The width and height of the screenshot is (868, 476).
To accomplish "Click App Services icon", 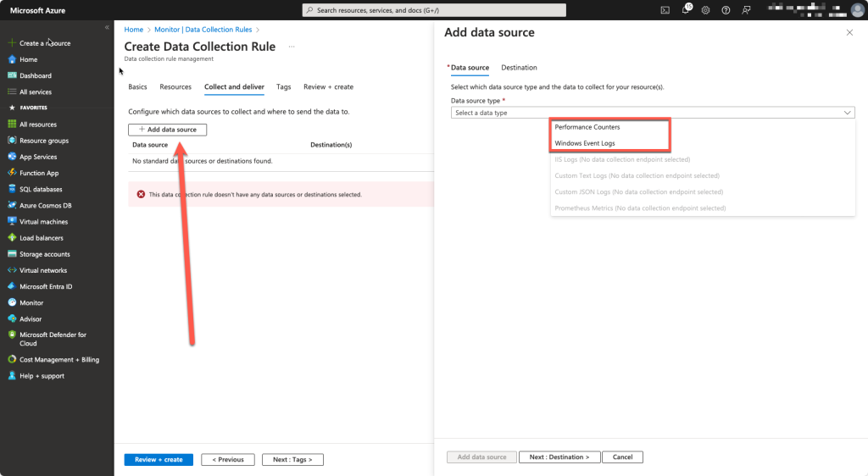I will click(x=12, y=157).
